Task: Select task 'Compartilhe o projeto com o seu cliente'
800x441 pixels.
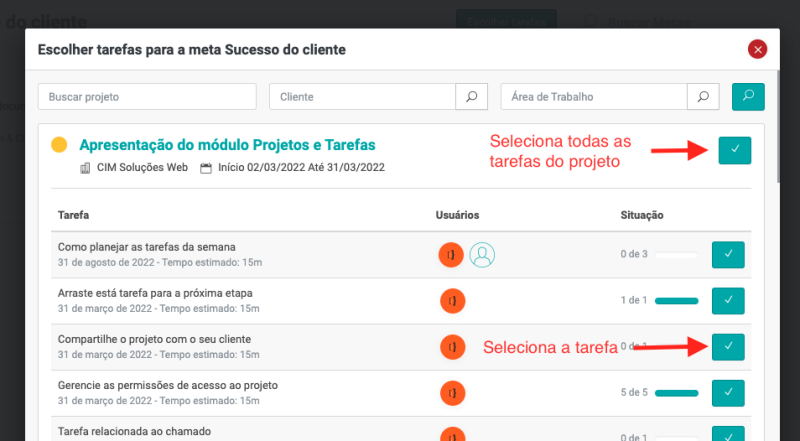Action: [728, 346]
